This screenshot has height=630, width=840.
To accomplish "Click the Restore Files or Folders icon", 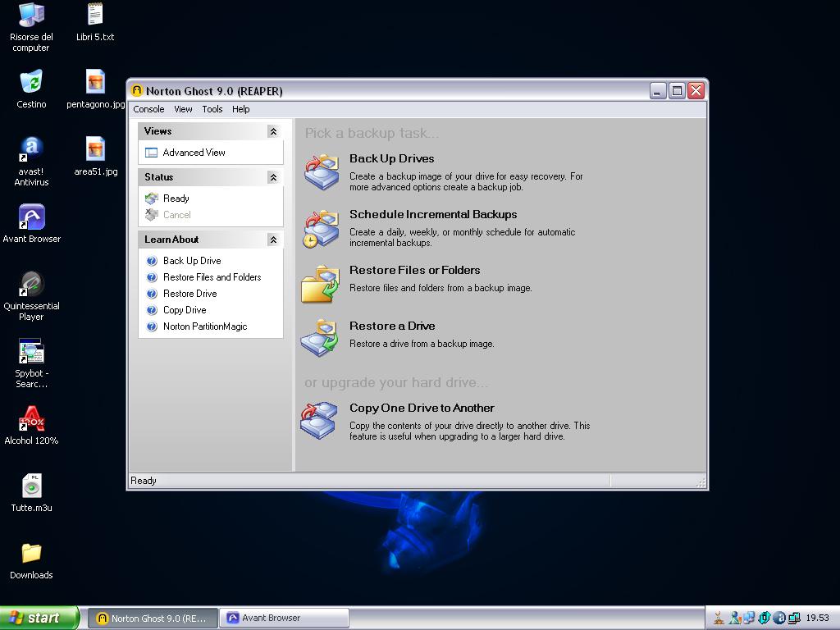I will (x=321, y=284).
